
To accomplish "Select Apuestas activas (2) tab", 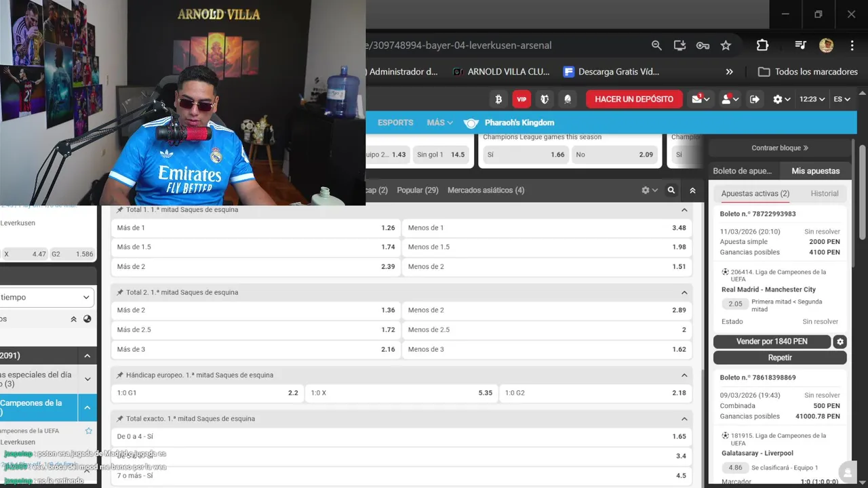I will (755, 193).
